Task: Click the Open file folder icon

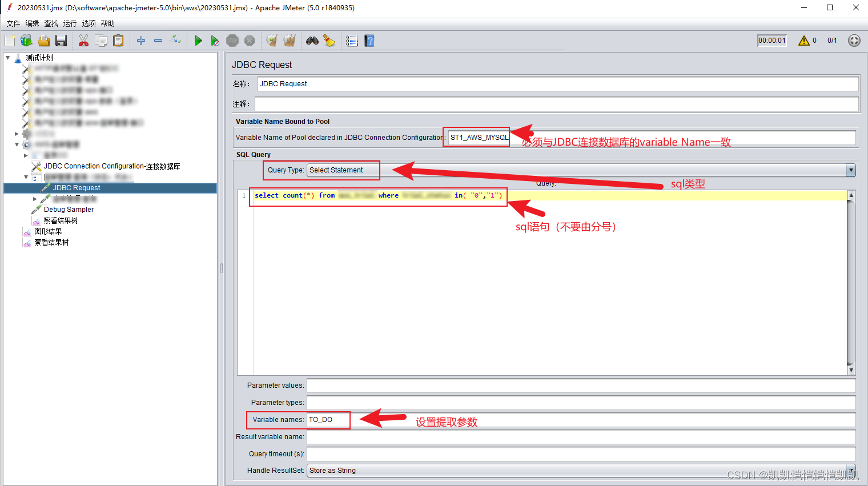Action: 44,41
